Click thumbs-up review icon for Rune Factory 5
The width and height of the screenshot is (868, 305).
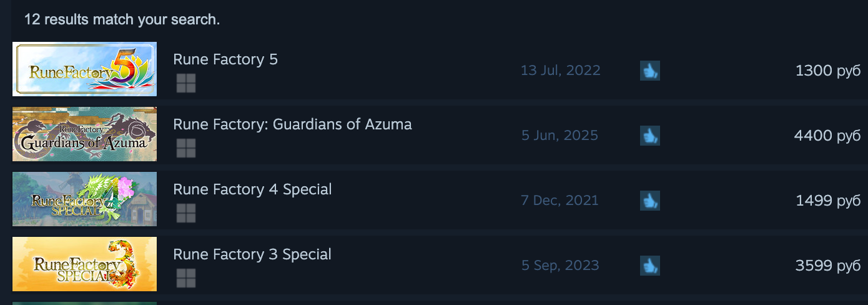click(650, 71)
